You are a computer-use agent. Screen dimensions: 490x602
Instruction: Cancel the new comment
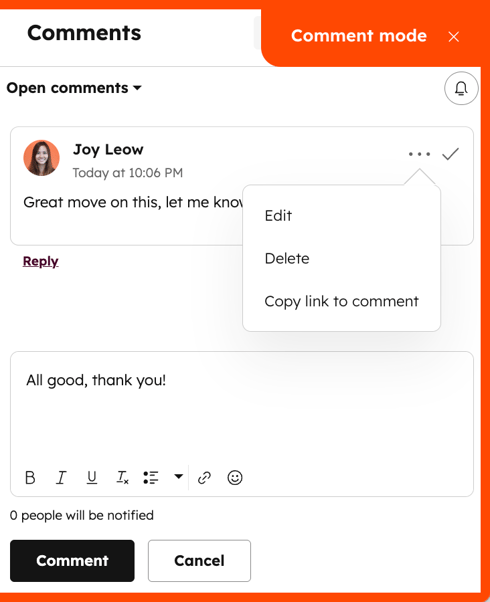pyautogui.click(x=199, y=561)
